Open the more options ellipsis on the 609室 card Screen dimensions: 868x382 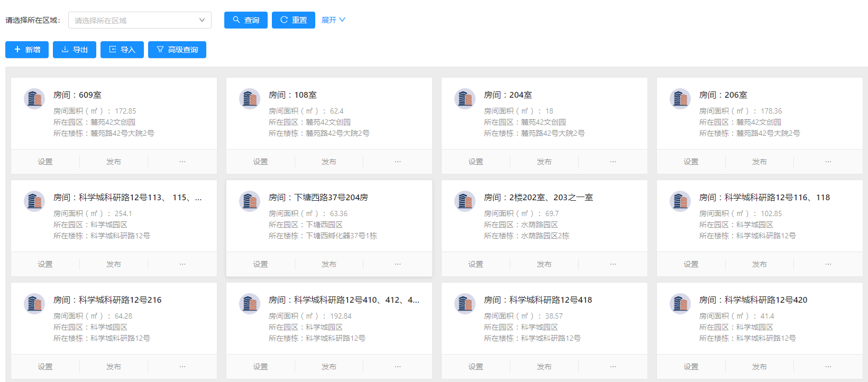click(182, 162)
